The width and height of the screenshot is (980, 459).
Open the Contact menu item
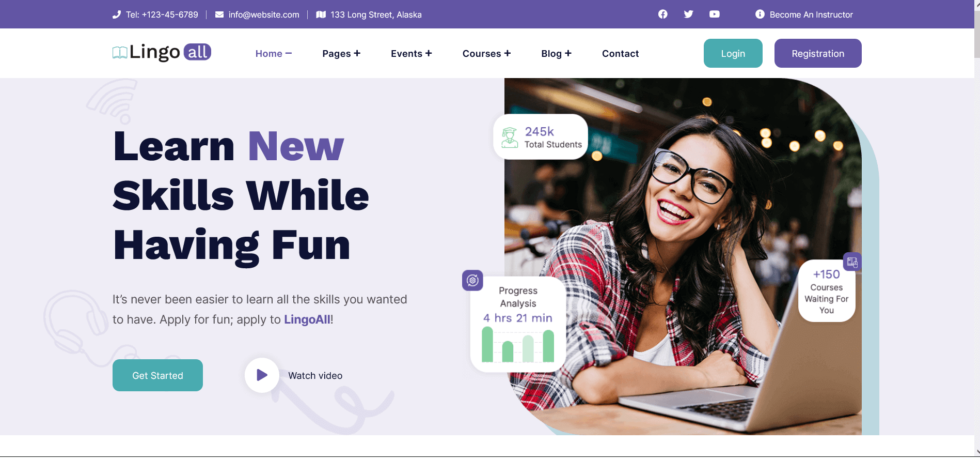[620, 53]
